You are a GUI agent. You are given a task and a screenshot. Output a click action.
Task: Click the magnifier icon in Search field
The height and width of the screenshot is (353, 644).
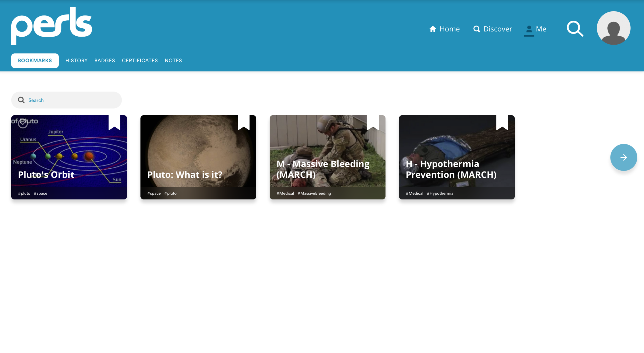(x=21, y=100)
